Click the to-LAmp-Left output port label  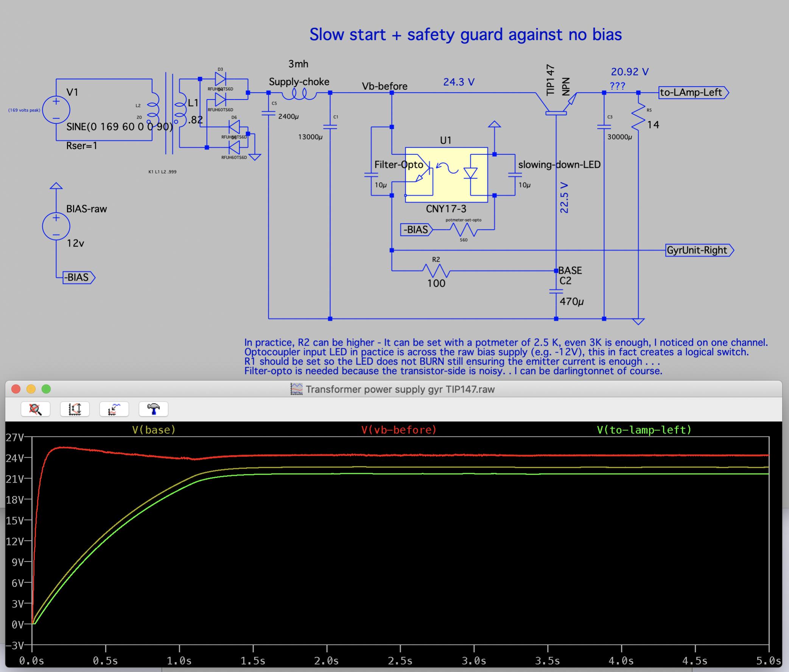pyautogui.click(x=693, y=93)
